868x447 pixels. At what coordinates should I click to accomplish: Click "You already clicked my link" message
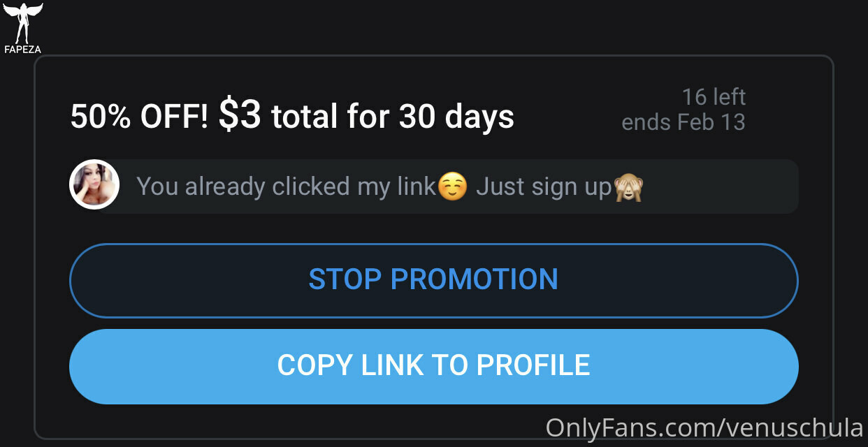click(x=286, y=186)
